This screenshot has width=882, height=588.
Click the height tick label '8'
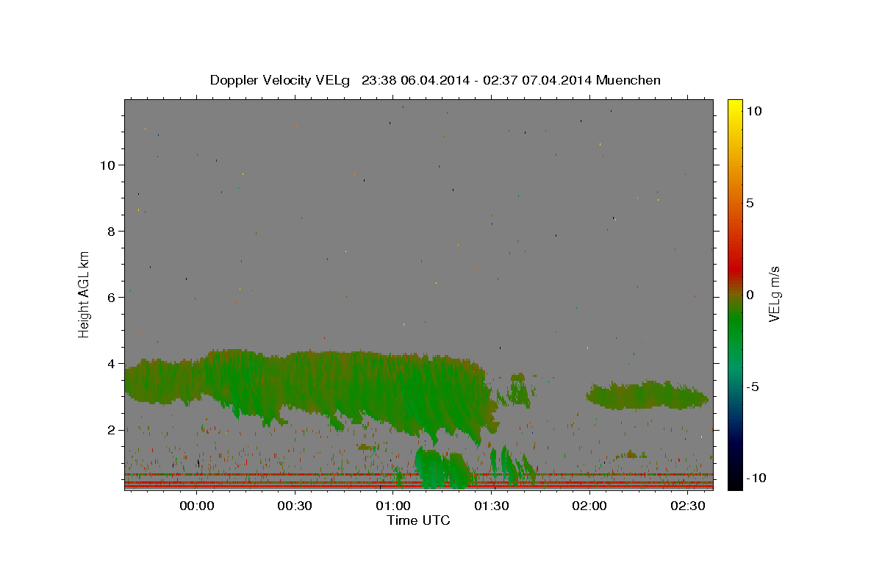point(111,231)
